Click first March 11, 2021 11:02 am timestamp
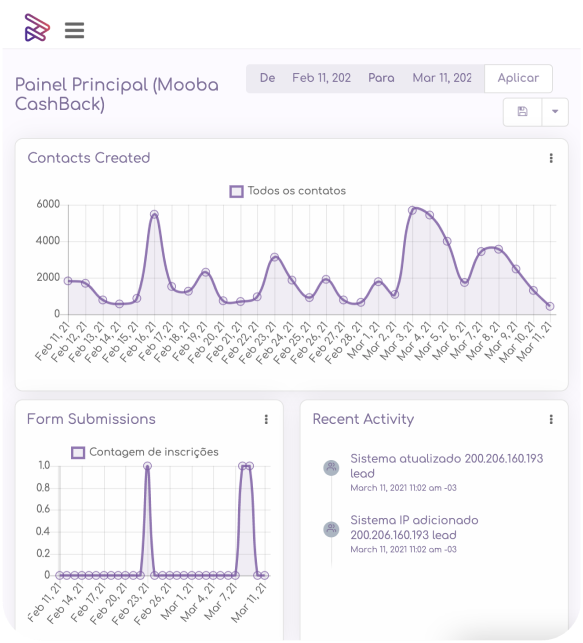583x643 pixels. (403, 488)
